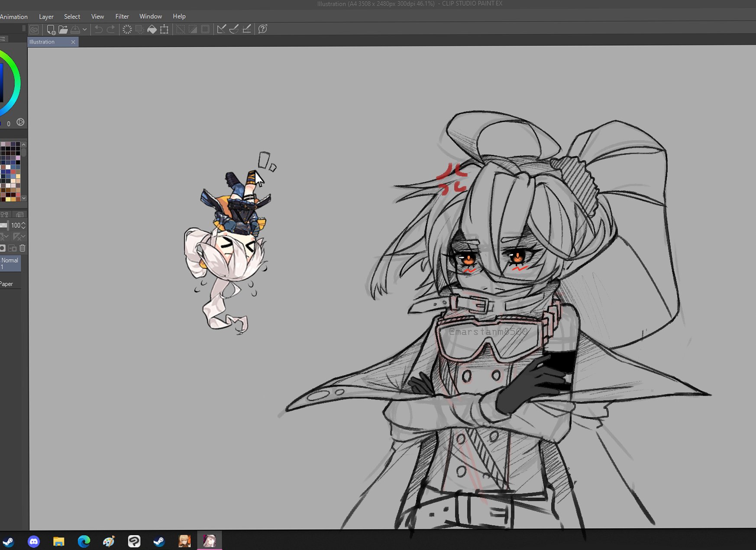Open the blonde character icon app in the taskbar
This screenshot has height=550, width=756.
tap(184, 541)
